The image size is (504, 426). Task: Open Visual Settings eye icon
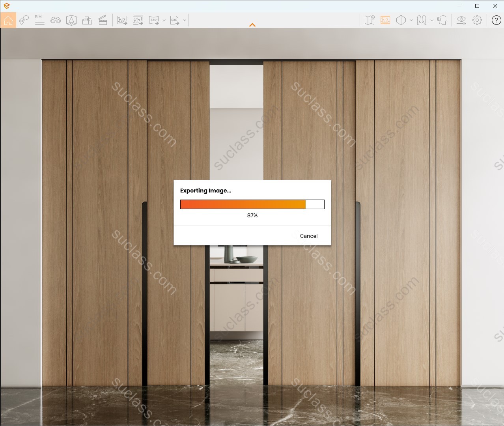coord(461,20)
